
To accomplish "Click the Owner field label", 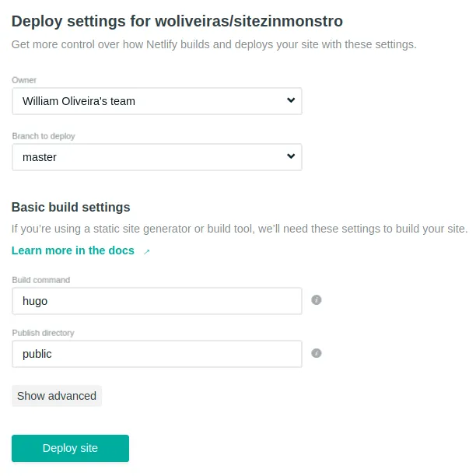I will coord(24,80).
